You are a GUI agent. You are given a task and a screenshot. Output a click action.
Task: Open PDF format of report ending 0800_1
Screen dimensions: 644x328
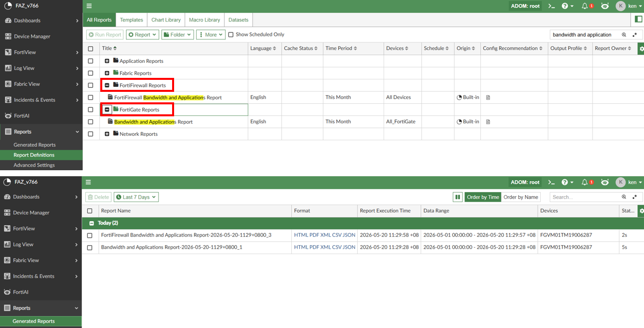(314, 247)
